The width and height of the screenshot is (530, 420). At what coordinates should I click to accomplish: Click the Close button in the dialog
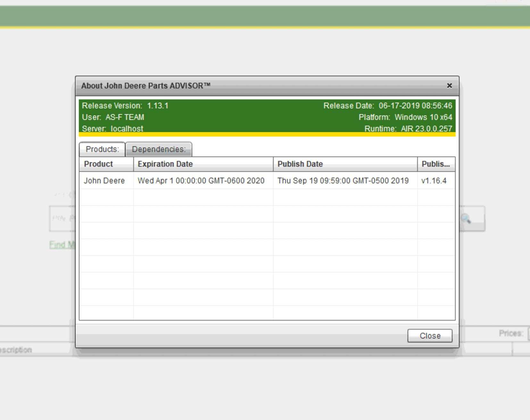tap(430, 336)
